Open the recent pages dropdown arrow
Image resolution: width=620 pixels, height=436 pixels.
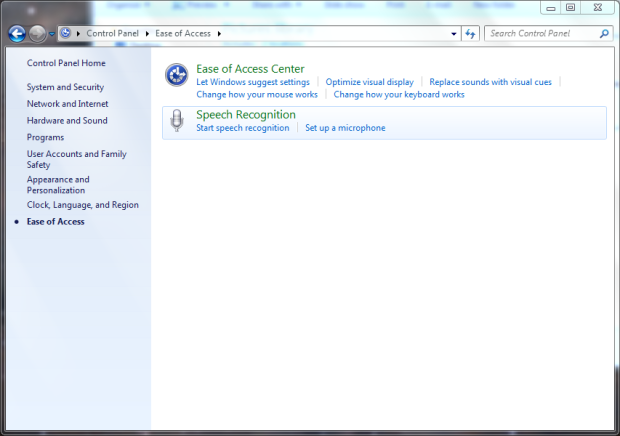52,34
